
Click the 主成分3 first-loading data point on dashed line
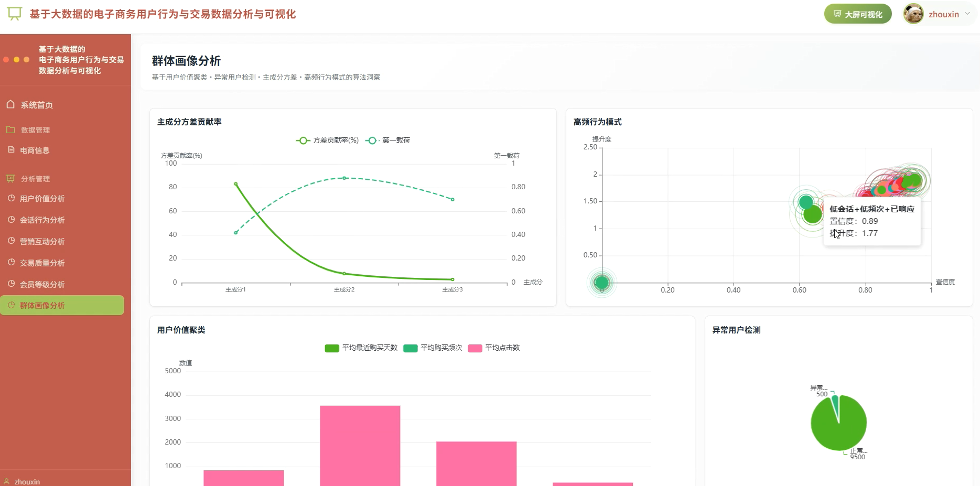(453, 200)
